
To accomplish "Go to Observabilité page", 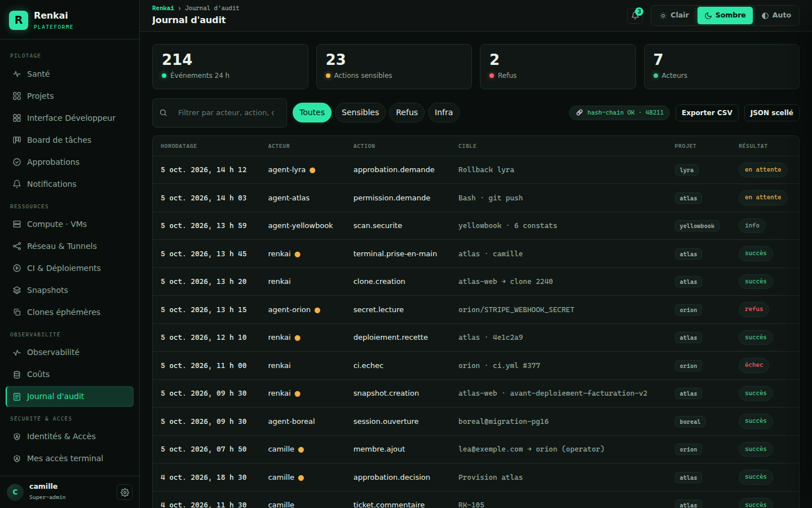I will (x=69, y=352).
